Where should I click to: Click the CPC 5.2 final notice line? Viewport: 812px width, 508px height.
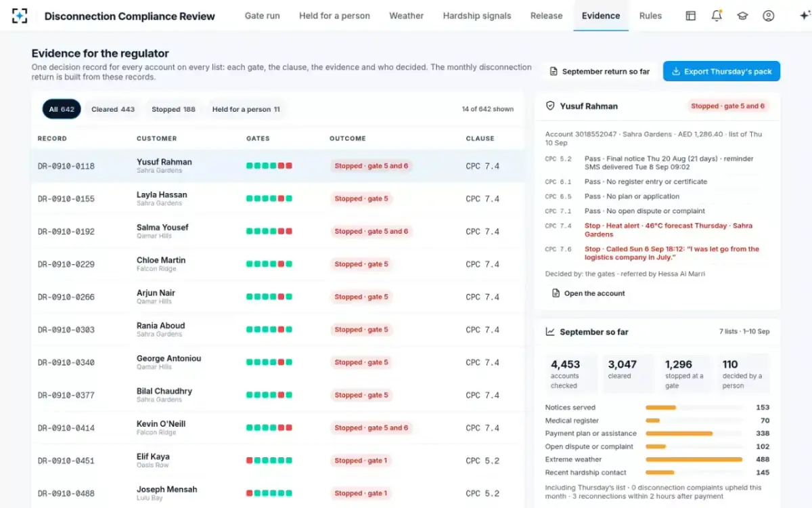click(657, 163)
